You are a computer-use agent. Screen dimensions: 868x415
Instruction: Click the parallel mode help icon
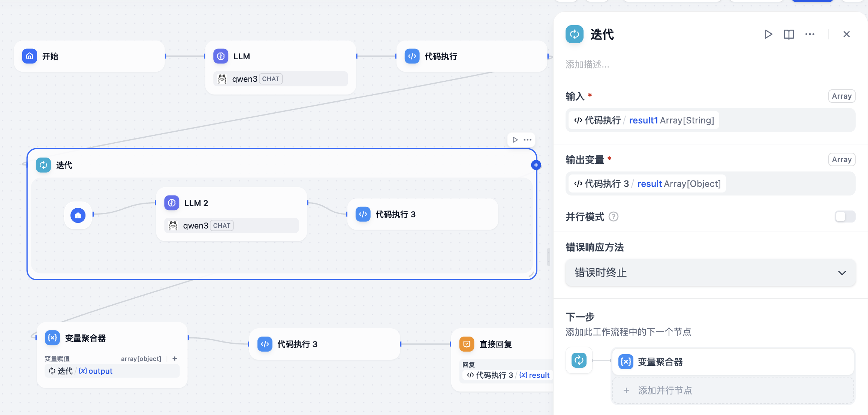[x=614, y=217]
